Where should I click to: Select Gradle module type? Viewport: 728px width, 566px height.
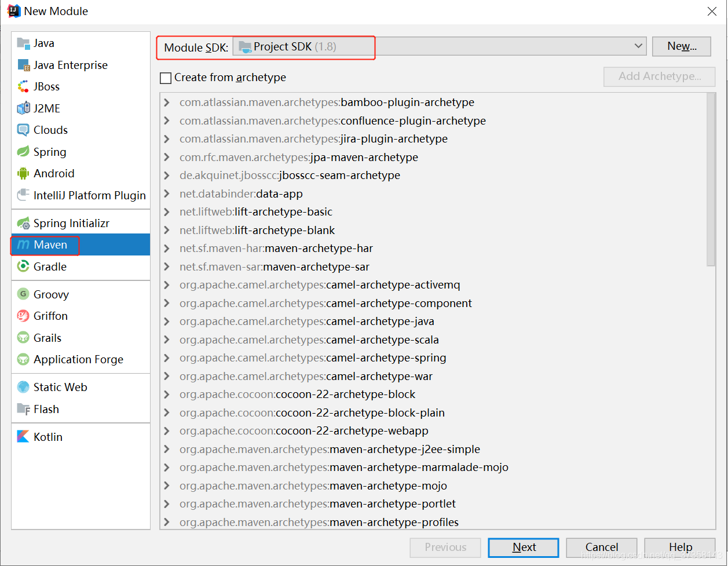tap(81, 266)
